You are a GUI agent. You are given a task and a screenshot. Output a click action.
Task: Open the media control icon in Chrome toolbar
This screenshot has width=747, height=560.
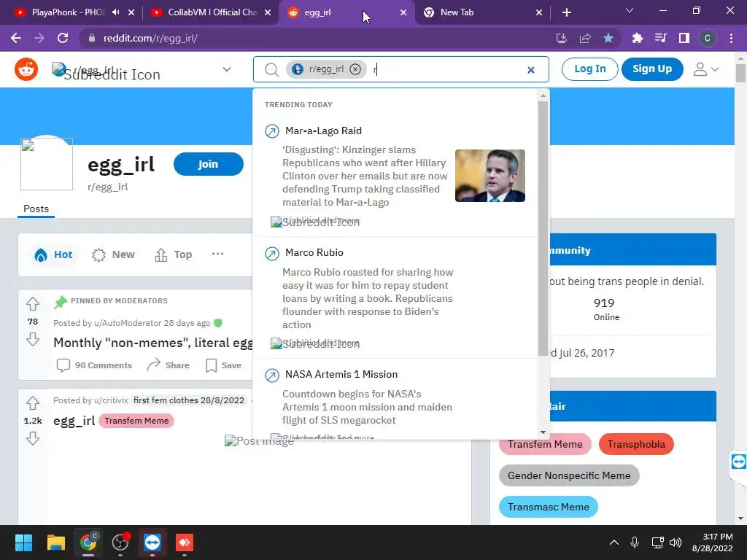660,38
